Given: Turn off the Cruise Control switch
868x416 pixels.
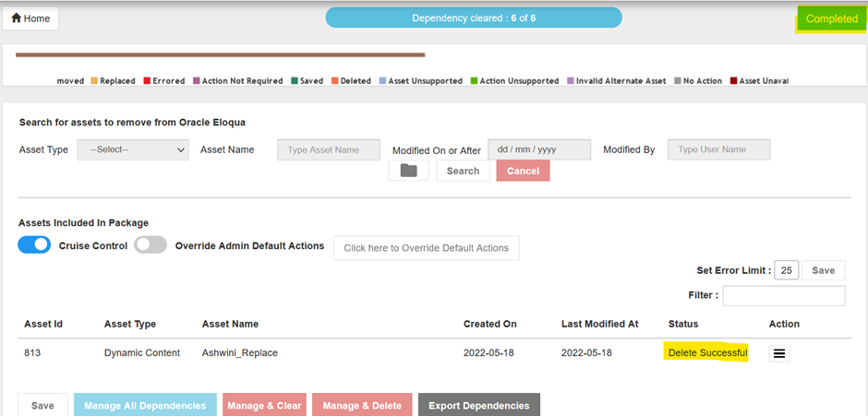Looking at the screenshot, I should tap(34, 245).
